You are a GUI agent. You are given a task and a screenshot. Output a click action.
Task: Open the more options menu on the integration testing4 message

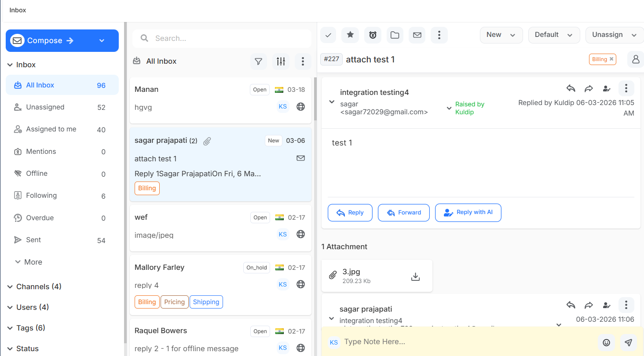[626, 88]
